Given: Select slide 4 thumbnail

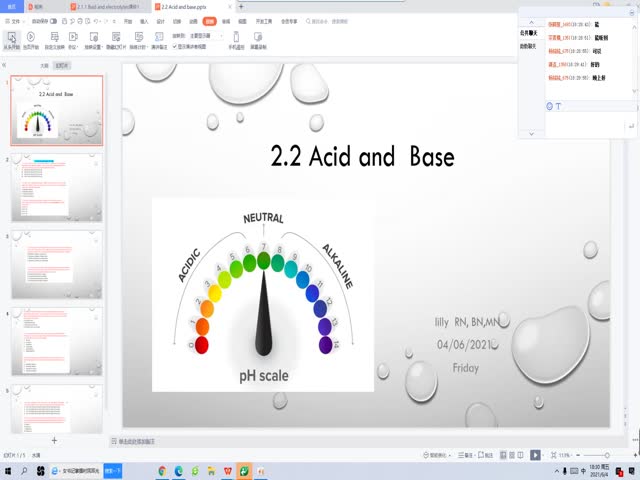Looking at the screenshot, I should 57,342.
